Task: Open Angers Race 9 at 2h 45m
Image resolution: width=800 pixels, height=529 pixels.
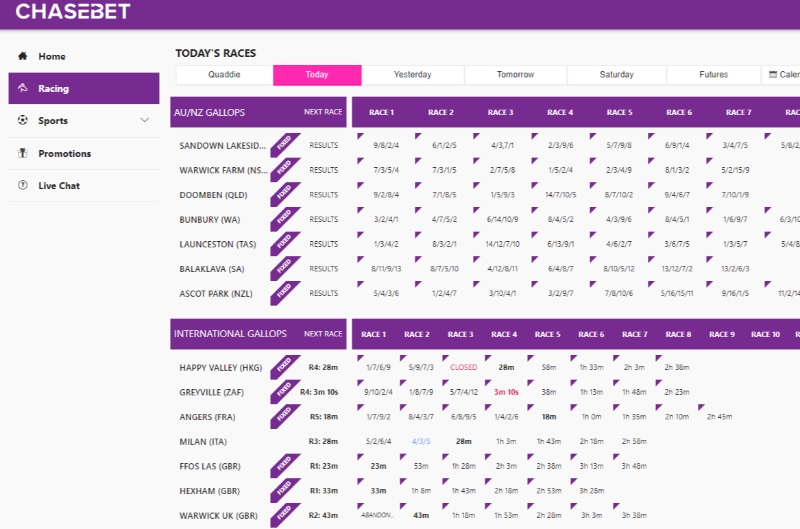Action: (x=719, y=417)
